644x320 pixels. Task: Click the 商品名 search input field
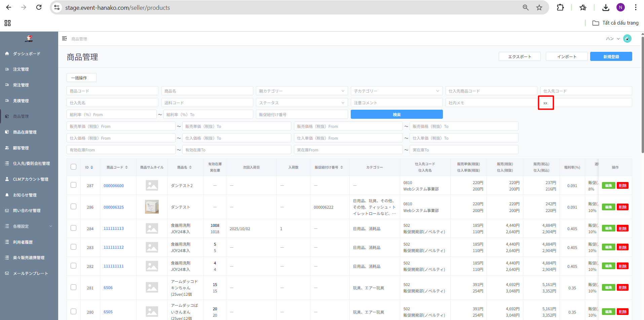pyautogui.click(x=207, y=91)
